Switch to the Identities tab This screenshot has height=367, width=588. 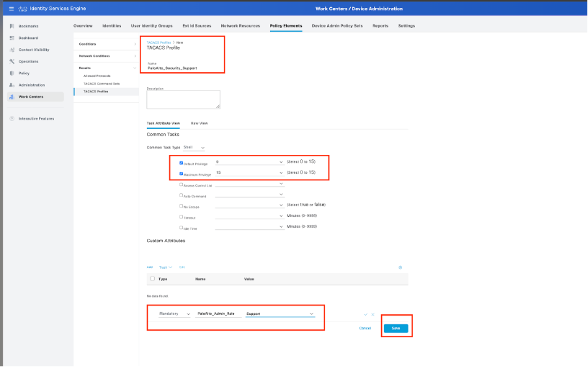(112, 26)
